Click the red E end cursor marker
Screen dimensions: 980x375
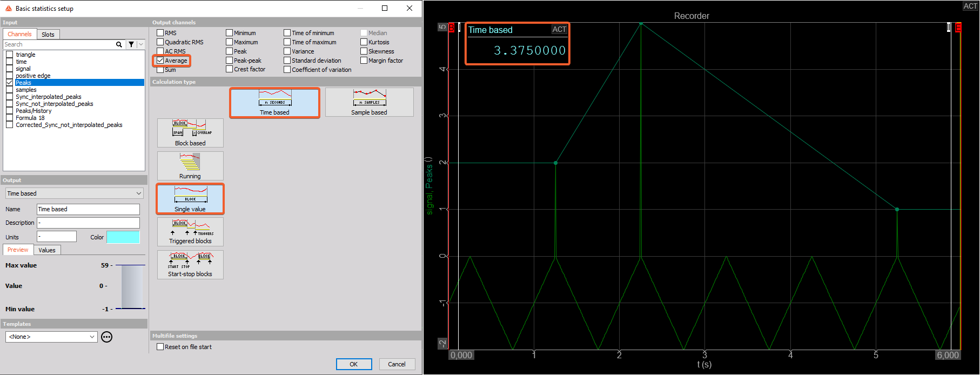click(x=958, y=28)
